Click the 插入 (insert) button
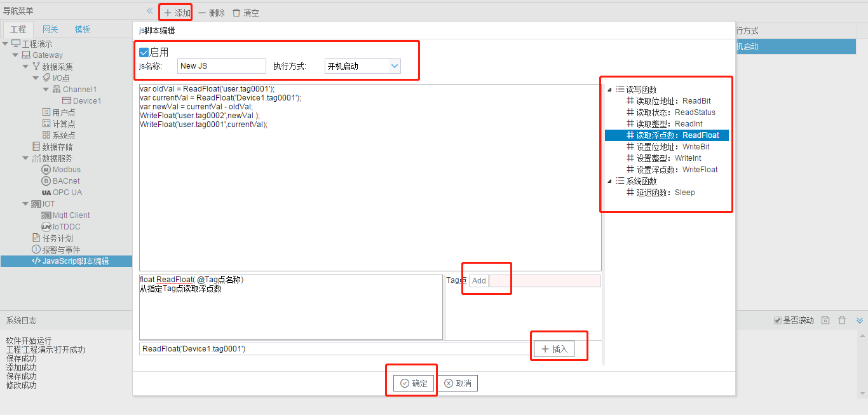This screenshot has height=415, width=868. 553,349
